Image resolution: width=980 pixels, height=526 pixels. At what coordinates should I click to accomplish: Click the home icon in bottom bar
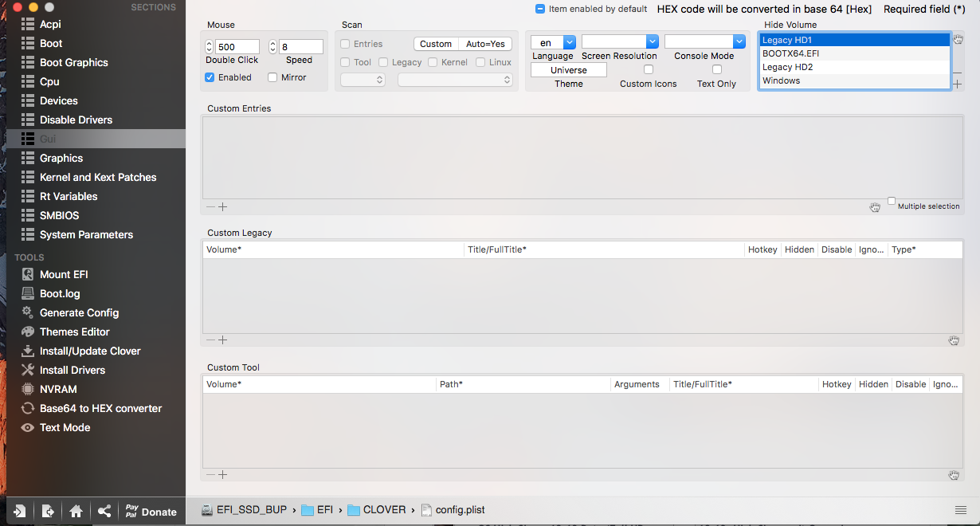pyautogui.click(x=76, y=511)
